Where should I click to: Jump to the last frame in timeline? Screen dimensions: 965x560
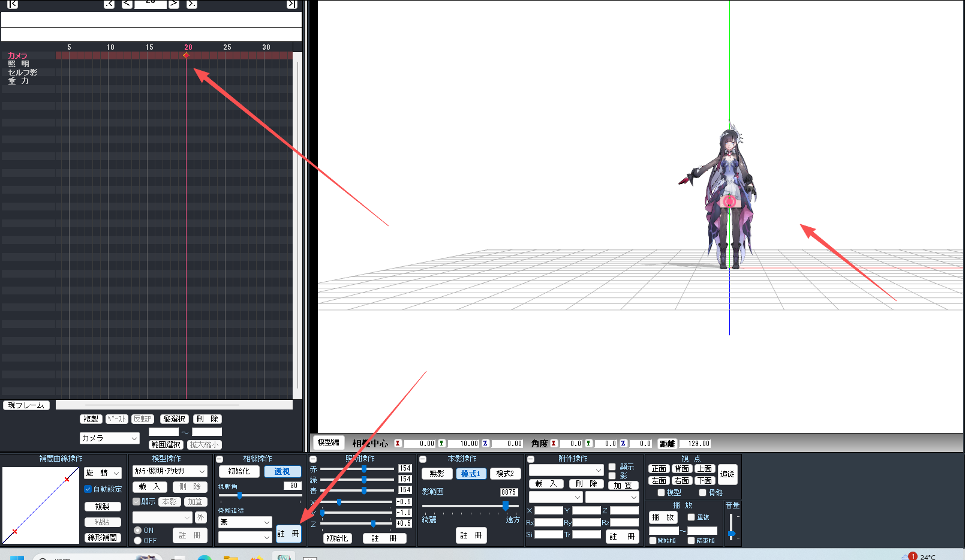click(291, 4)
